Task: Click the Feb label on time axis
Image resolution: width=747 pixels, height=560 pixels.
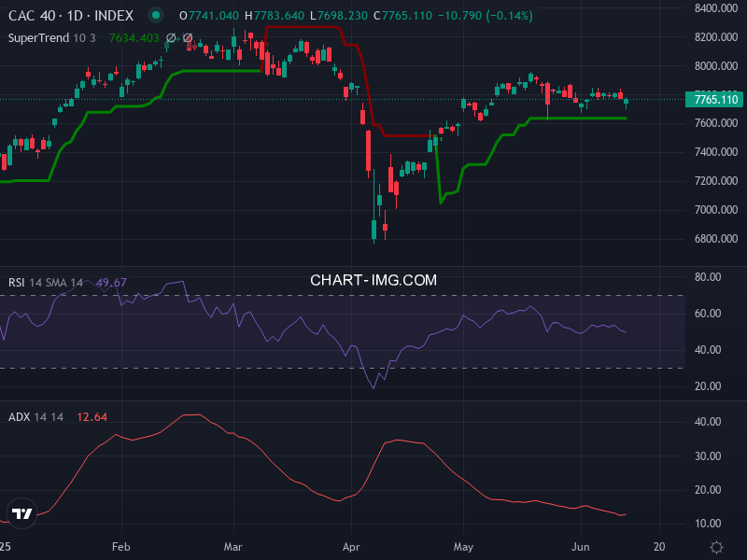Action: [121, 547]
